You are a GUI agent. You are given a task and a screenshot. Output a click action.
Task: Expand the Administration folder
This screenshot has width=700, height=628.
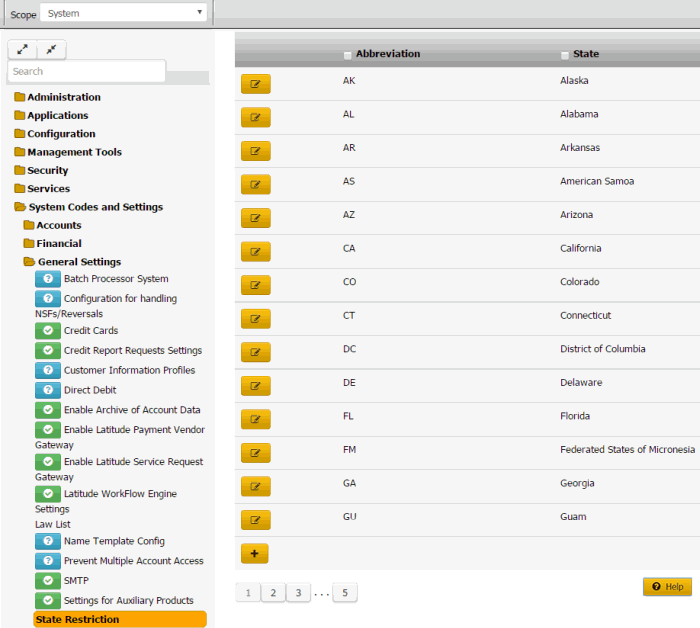click(x=63, y=97)
